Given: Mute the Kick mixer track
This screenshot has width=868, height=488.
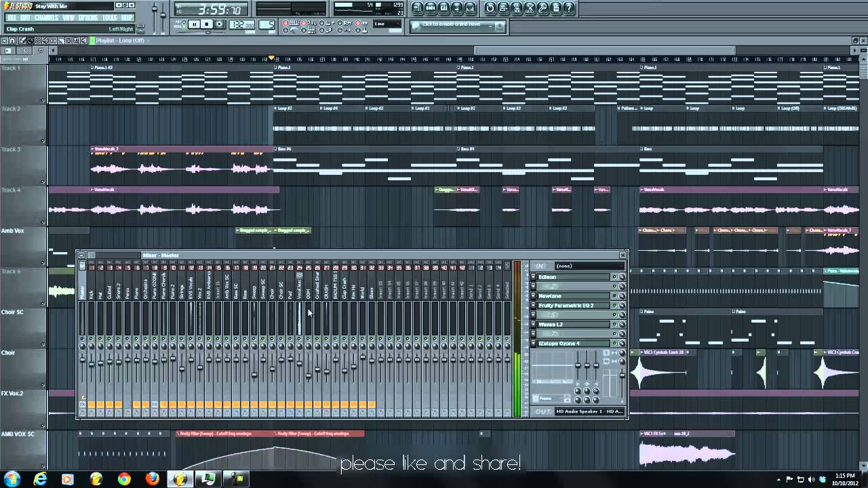Looking at the screenshot, I should click(x=92, y=338).
